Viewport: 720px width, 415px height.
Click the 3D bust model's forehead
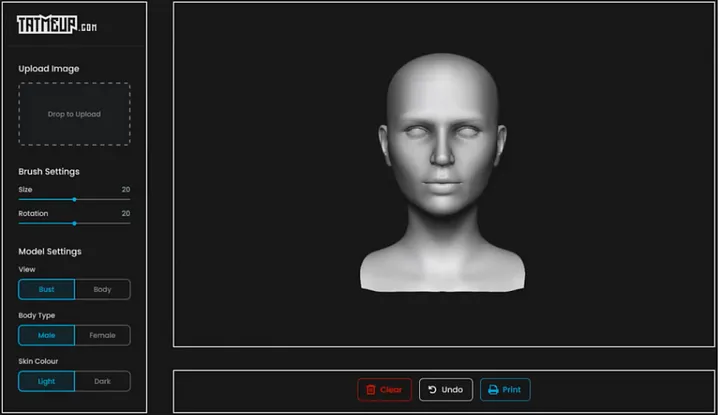tap(442, 92)
